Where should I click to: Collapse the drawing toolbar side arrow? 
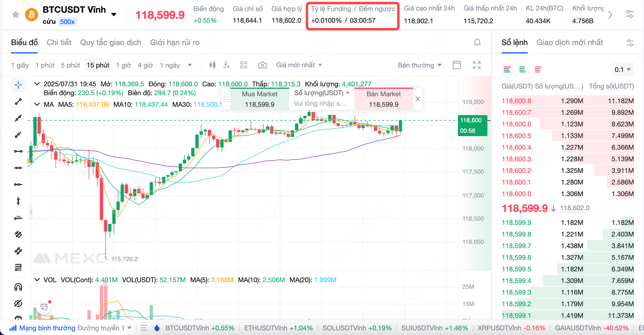click(x=31, y=212)
